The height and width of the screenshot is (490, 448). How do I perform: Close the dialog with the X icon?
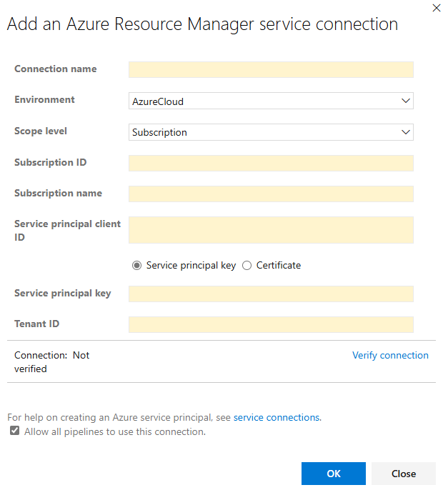pyautogui.click(x=437, y=8)
